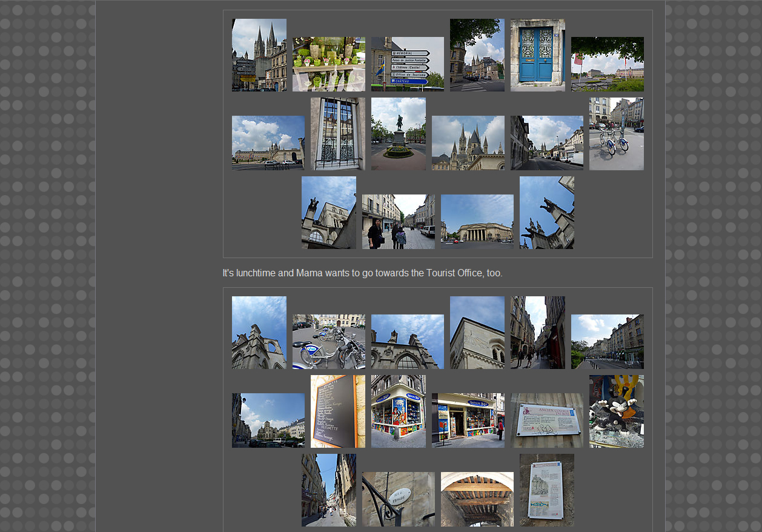Click the park with flags thumbnail
This screenshot has width=762, height=532.
point(607,64)
